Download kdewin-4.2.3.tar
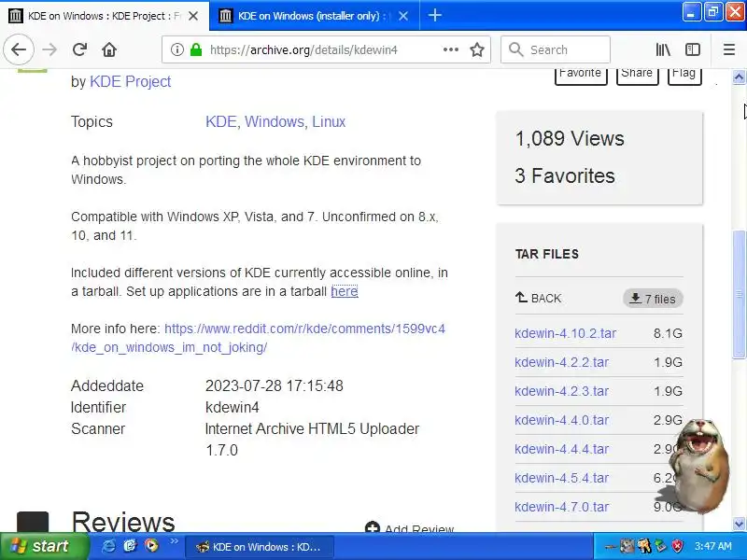The width and height of the screenshot is (747, 560). (561, 391)
